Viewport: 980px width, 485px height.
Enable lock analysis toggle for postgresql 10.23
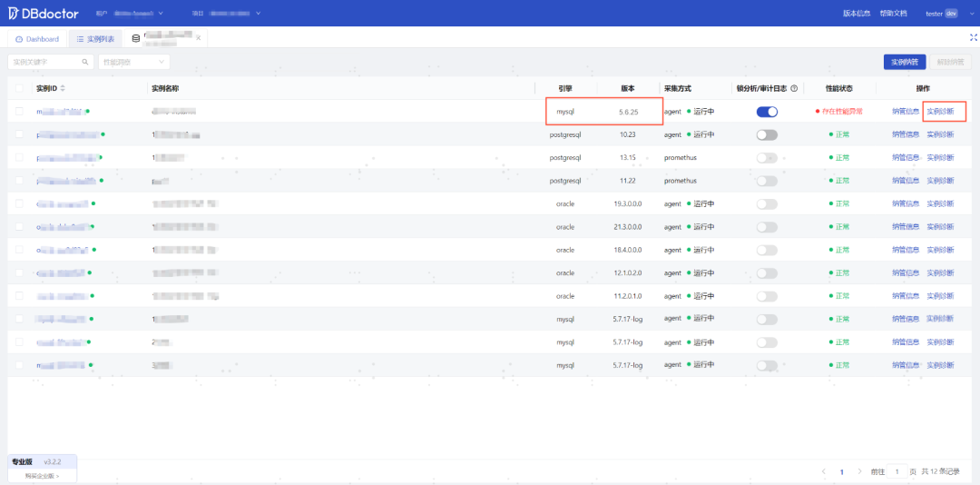pos(767,134)
